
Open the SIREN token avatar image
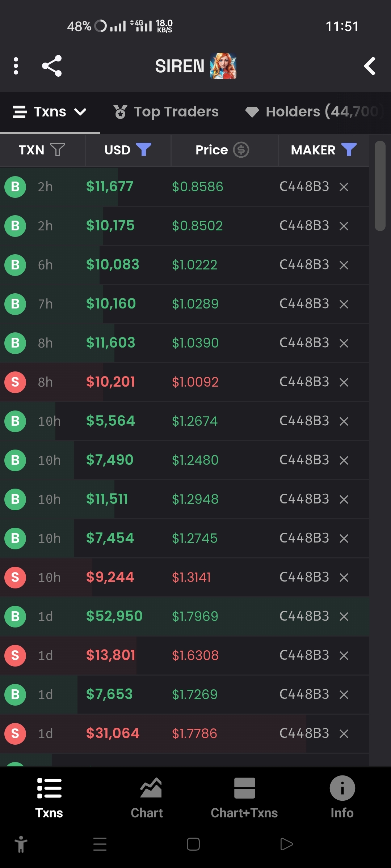[x=223, y=66]
